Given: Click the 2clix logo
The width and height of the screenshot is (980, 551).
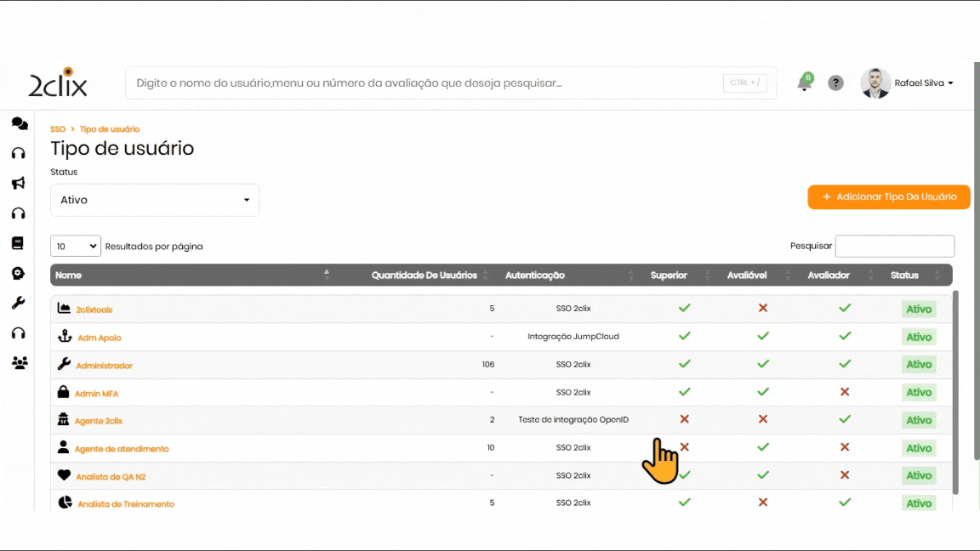Looking at the screenshot, I should pyautogui.click(x=58, y=83).
